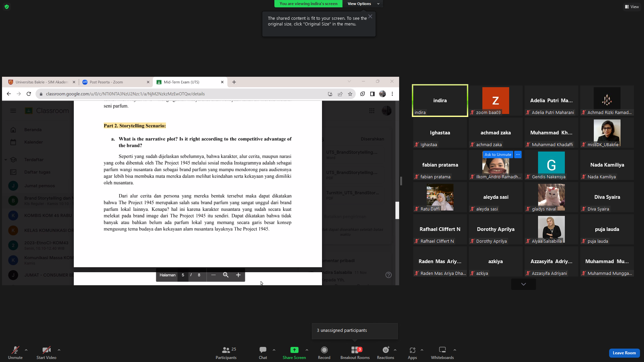Open Kalender in Classroom sidebar
The height and width of the screenshot is (362, 644).
[33, 142]
